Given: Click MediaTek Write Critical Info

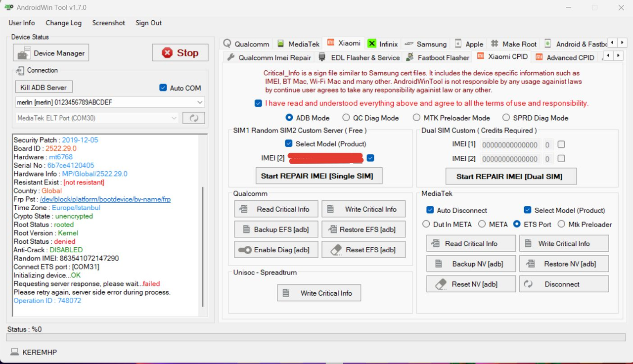Looking at the screenshot, I should 564,243.
